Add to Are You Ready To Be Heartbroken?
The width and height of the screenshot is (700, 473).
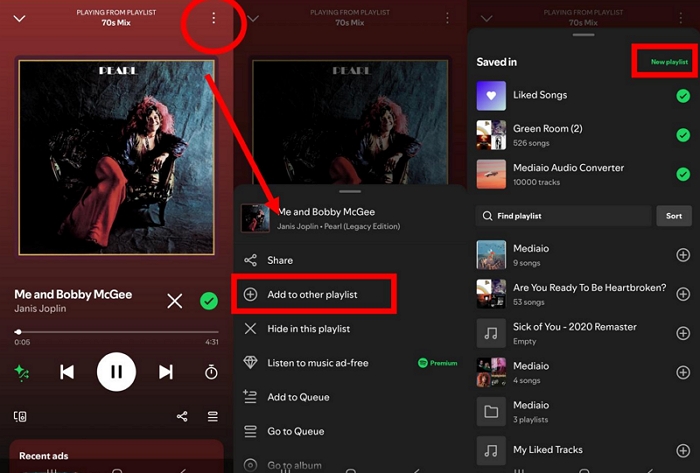pyautogui.click(x=683, y=294)
